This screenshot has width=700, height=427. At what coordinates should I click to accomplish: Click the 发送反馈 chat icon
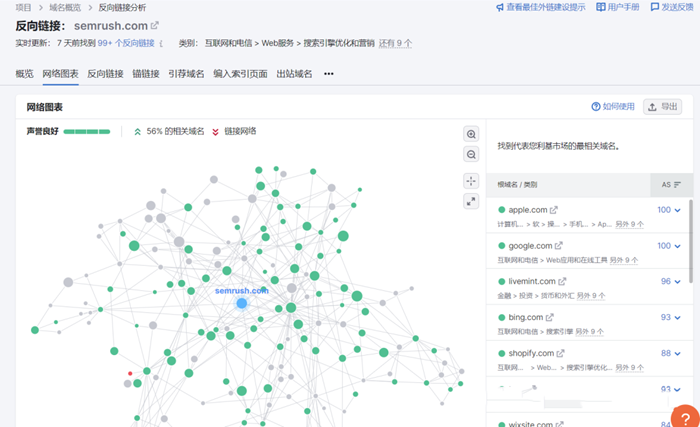coord(654,7)
